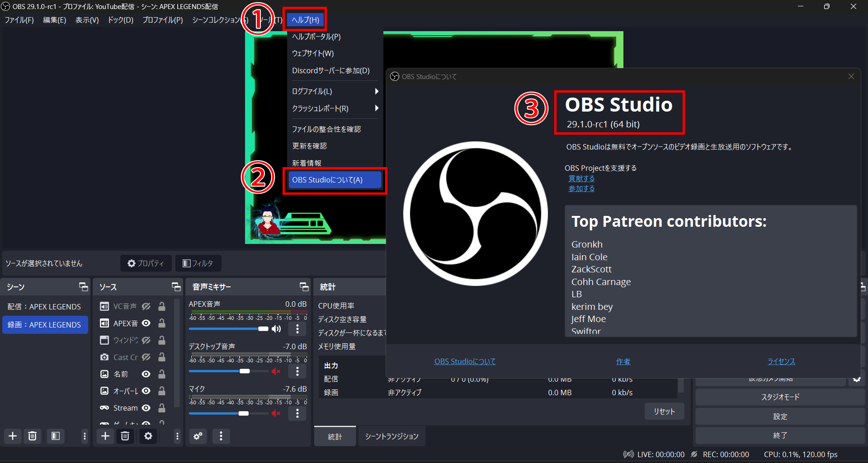Select ウェブサイト(W) menu entry
Viewport: 868px width, 463px height.
click(335, 53)
